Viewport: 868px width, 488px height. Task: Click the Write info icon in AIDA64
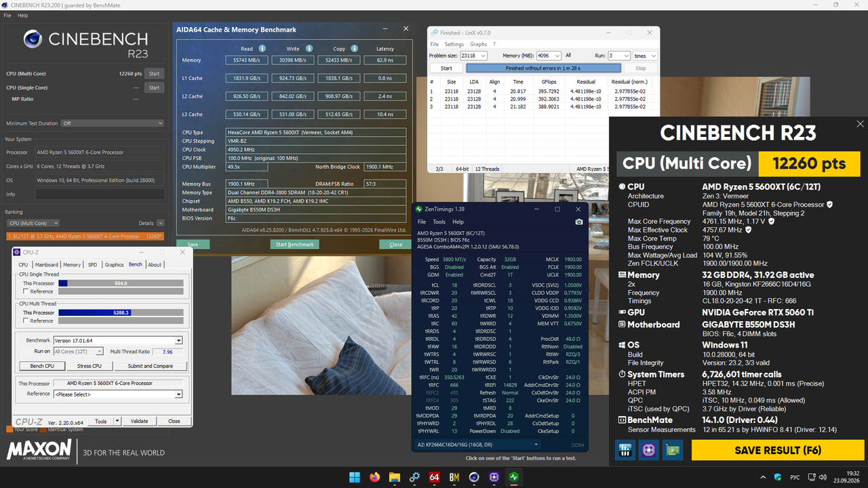(309, 49)
